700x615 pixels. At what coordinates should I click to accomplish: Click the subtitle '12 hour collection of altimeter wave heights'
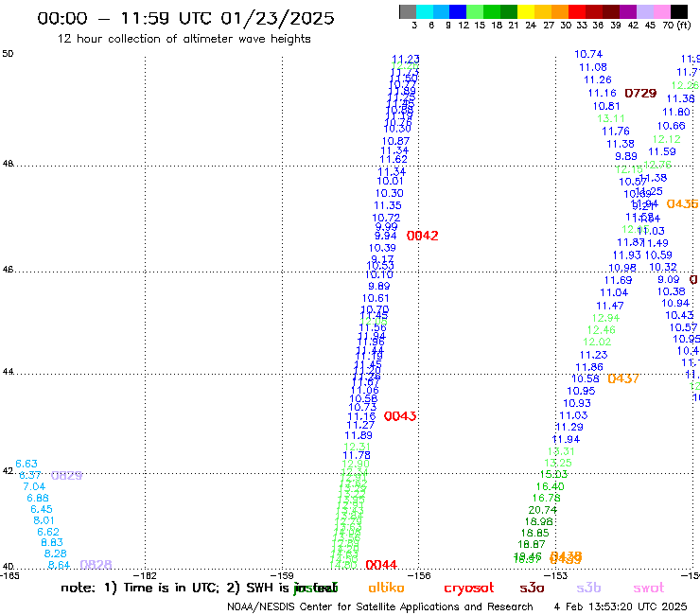click(x=184, y=39)
